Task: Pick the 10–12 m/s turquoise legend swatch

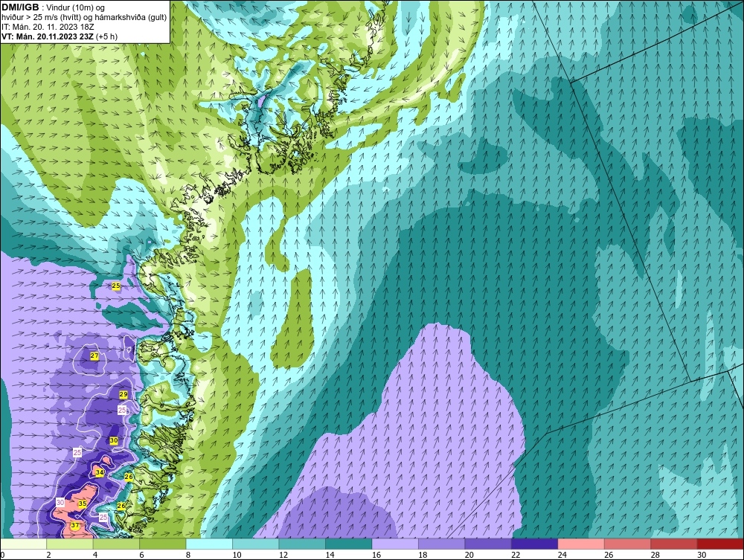Action: 256,544
